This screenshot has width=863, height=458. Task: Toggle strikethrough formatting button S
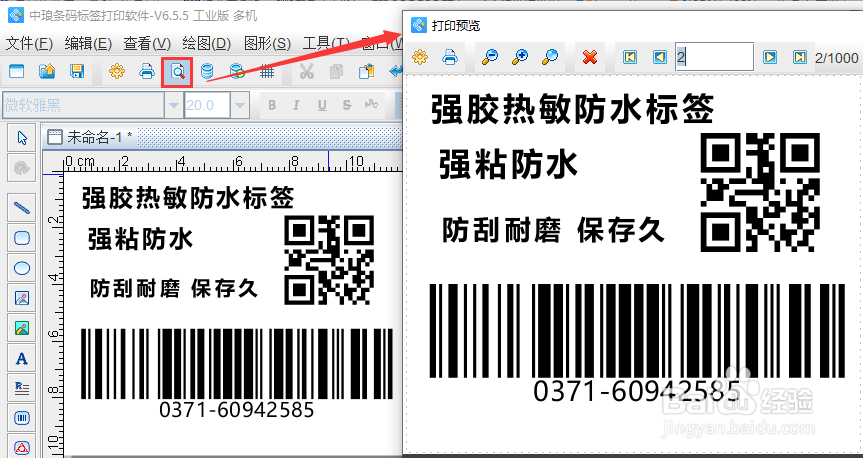(x=347, y=105)
